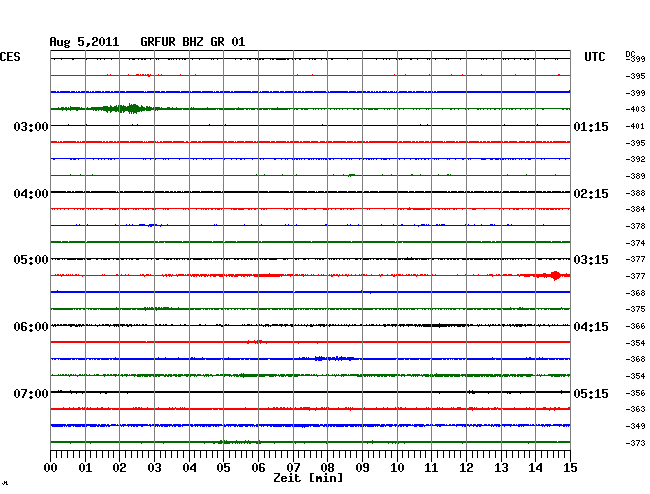
Task: Click the 'UTC' column header
Action: point(594,57)
